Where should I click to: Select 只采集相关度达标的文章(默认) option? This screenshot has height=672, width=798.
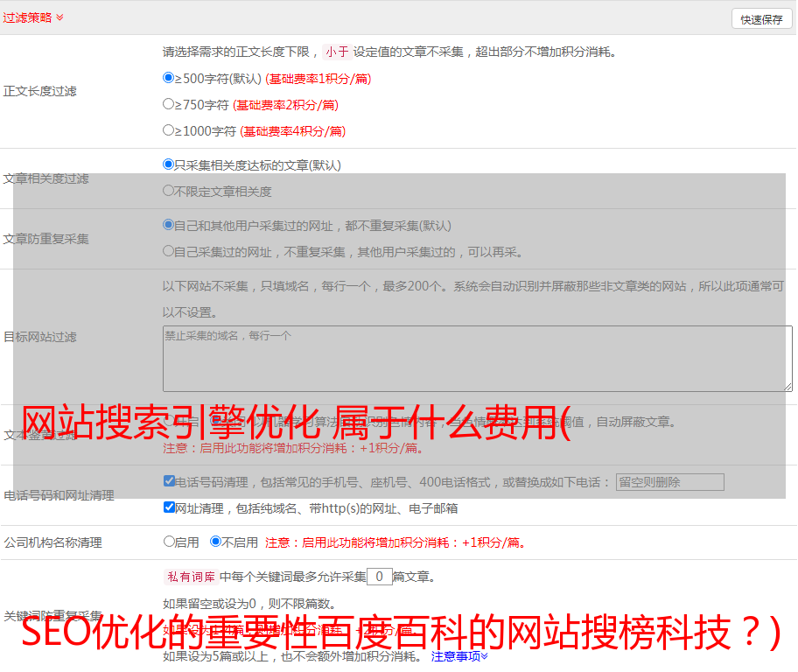pyautogui.click(x=168, y=164)
